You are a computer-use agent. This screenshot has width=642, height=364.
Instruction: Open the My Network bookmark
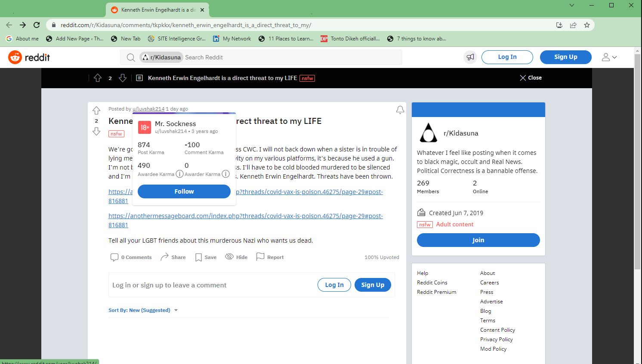[232, 39]
